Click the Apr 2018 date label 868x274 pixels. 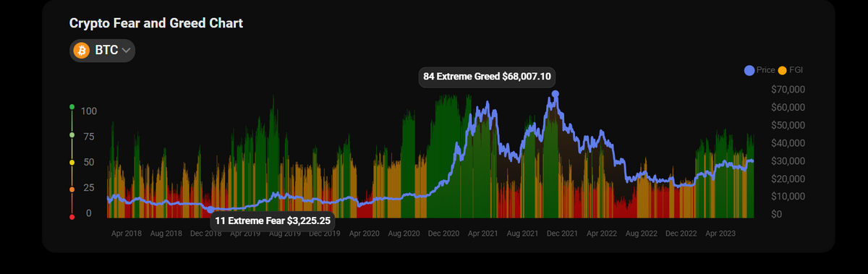click(x=127, y=234)
